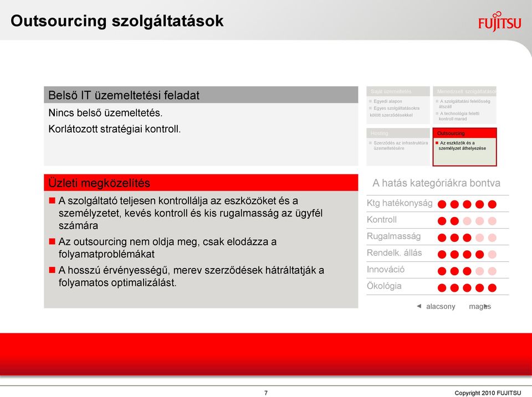This screenshot has height=397, width=532.
Task: Click the Rugalmasság row label
Action: pos(393,236)
